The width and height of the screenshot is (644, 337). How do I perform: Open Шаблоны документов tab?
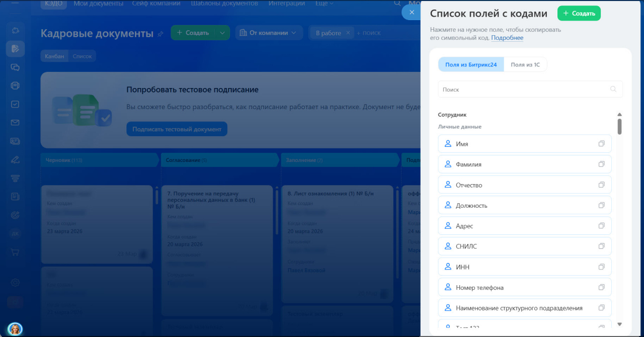click(224, 4)
